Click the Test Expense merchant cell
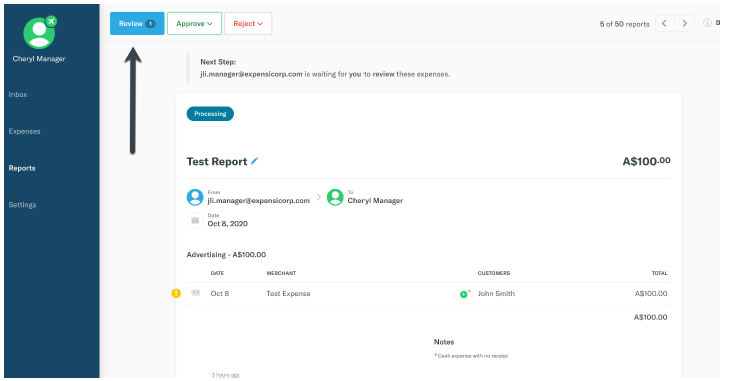Viewport: 730px width, 381px height. [288, 294]
